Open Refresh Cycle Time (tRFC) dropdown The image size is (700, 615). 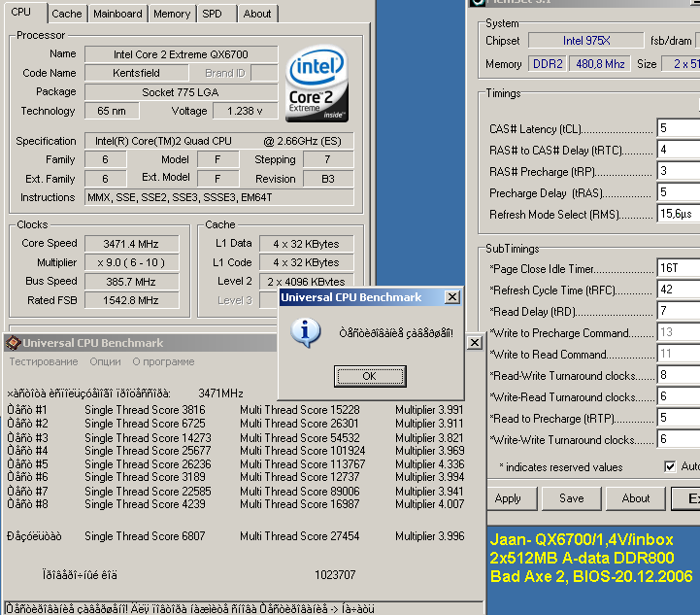(x=679, y=290)
